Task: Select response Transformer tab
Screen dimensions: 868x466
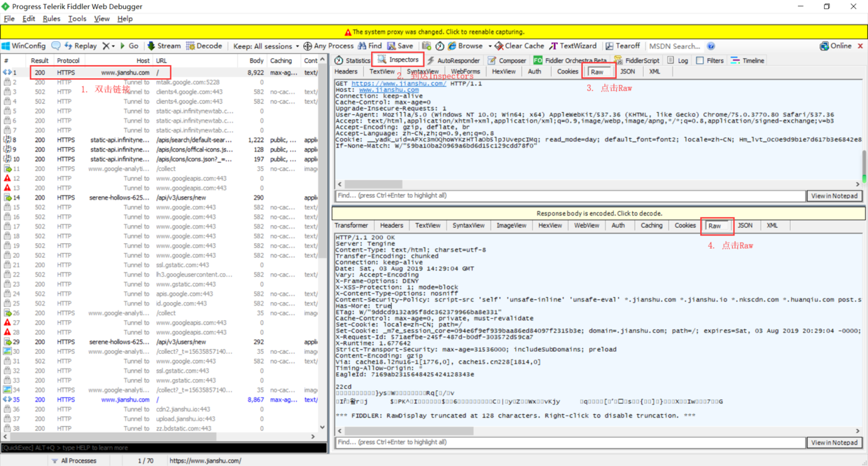Action: pos(351,226)
